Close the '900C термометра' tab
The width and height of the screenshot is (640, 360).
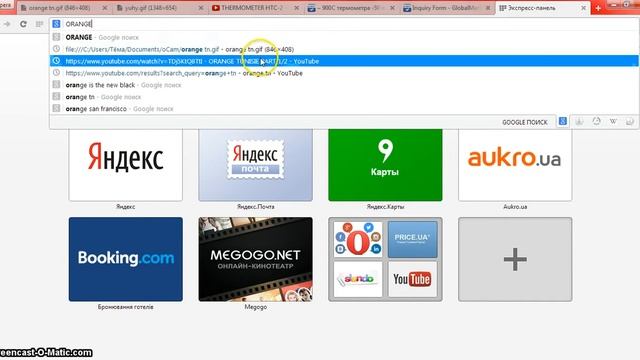click(x=392, y=8)
